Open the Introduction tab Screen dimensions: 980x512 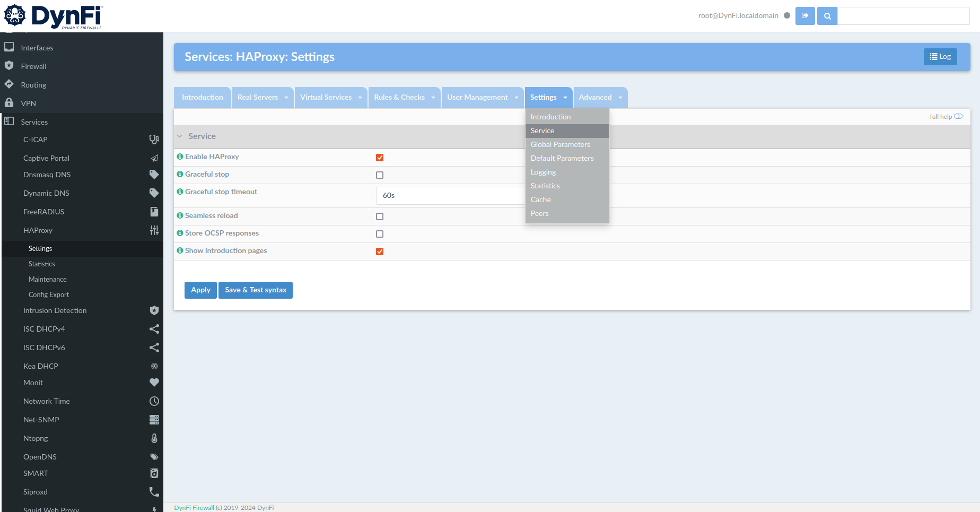(203, 98)
